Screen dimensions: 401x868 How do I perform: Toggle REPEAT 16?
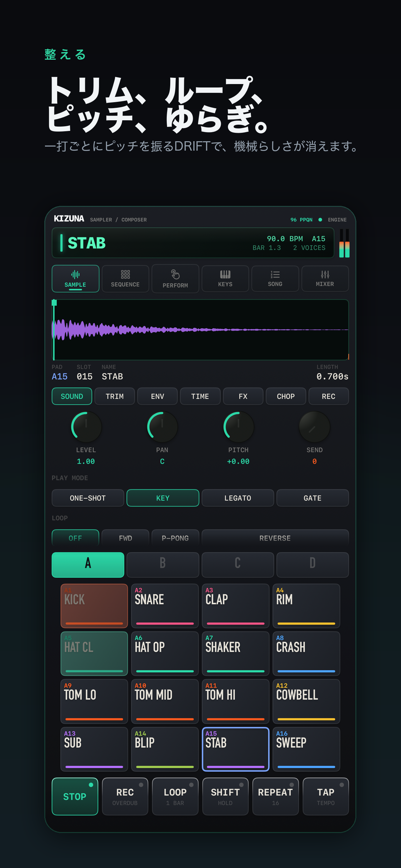click(275, 796)
